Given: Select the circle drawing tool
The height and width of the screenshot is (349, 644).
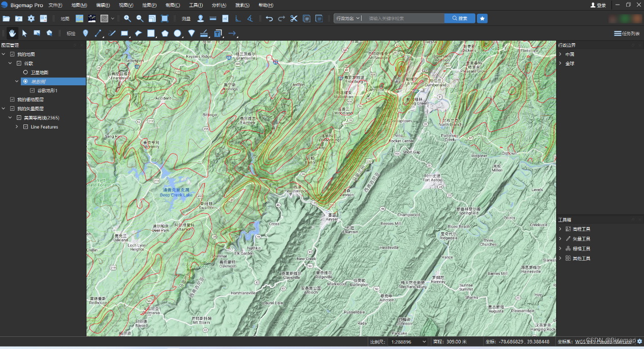Looking at the screenshot, I should coord(178,34).
